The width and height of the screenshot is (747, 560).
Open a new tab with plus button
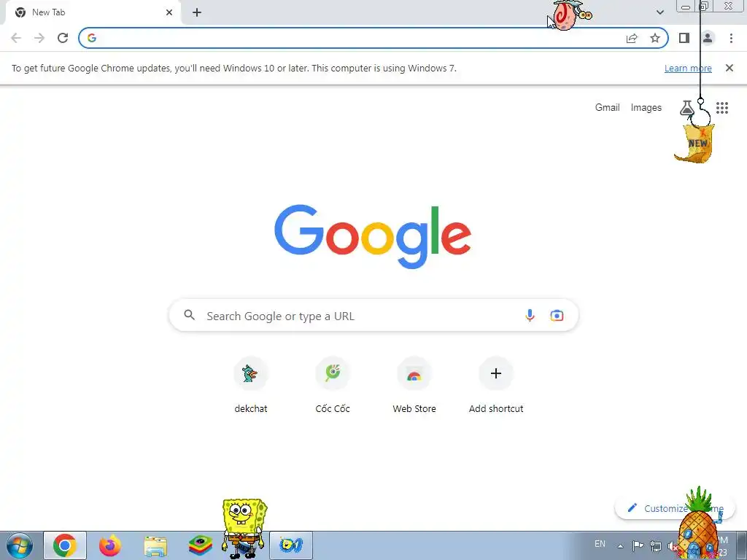tap(197, 12)
